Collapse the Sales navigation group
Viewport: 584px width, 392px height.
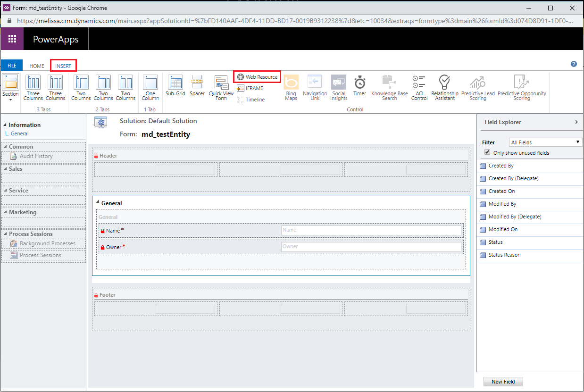coord(5,169)
